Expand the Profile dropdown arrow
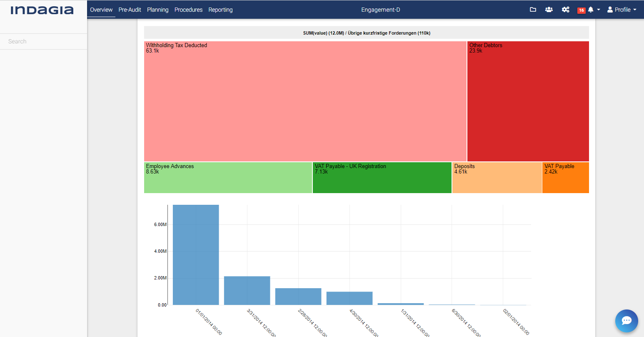The height and width of the screenshot is (337, 644). 635,10
